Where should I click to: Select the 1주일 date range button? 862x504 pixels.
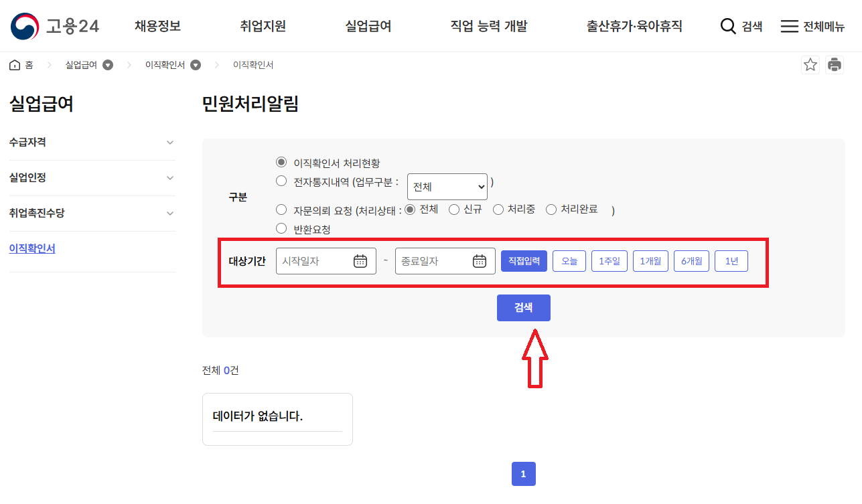pyautogui.click(x=609, y=260)
